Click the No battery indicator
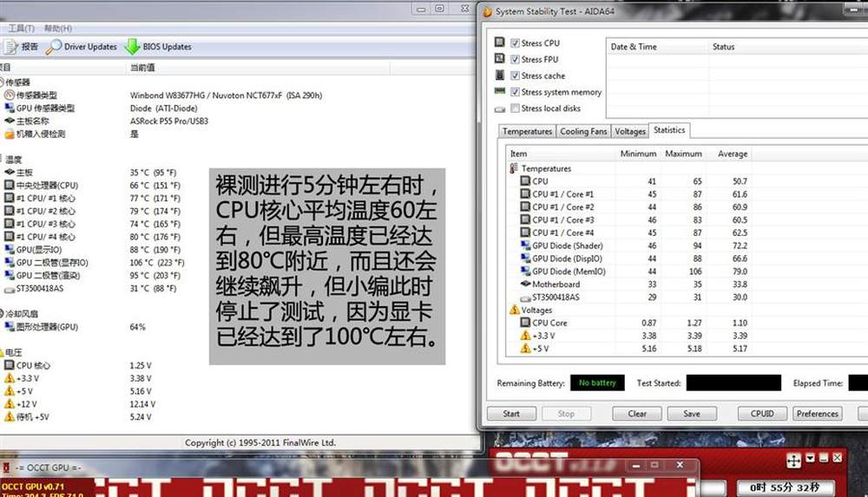The height and width of the screenshot is (497, 868). coord(597,383)
